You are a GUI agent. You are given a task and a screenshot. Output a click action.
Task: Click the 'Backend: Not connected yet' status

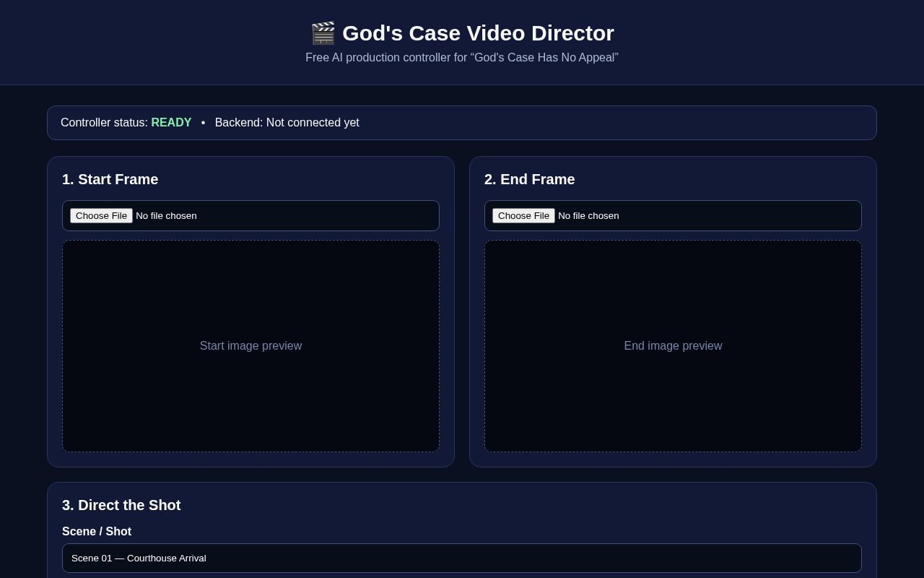coord(287,123)
